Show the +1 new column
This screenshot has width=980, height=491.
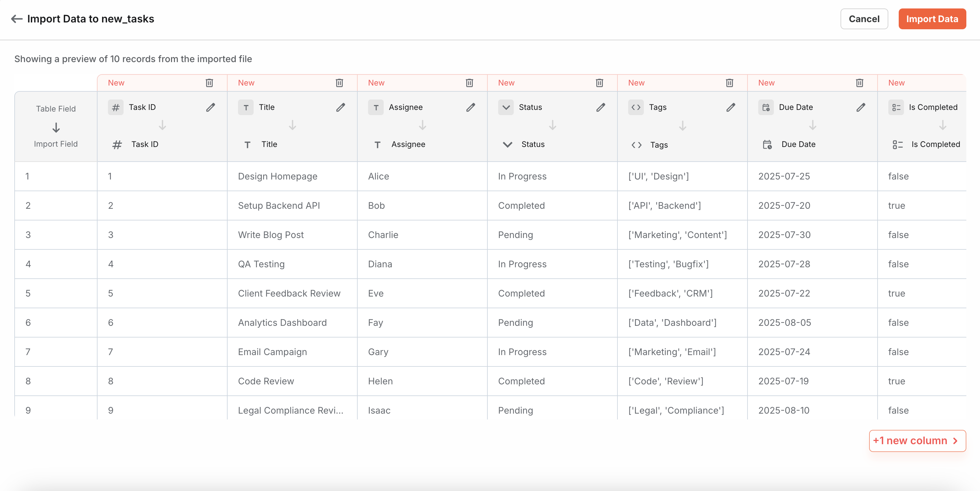[x=917, y=440]
